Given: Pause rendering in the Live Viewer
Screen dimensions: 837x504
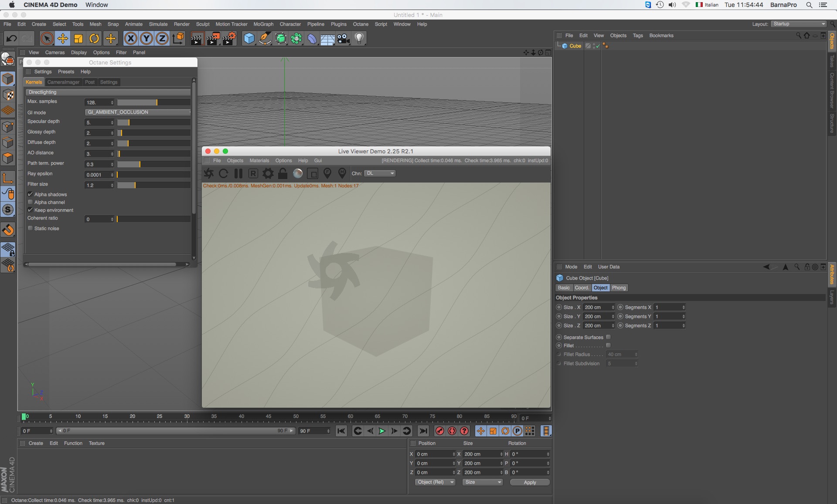Looking at the screenshot, I should [238, 173].
